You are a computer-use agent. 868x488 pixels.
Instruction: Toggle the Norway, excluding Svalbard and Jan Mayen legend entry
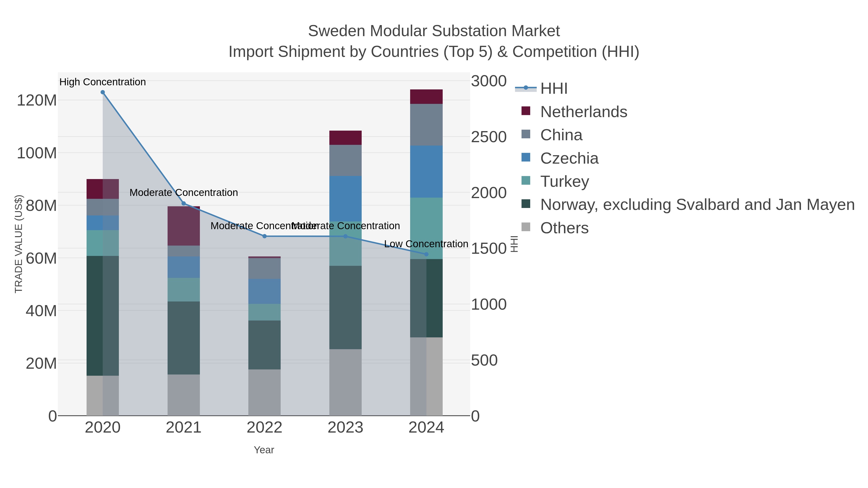point(688,204)
